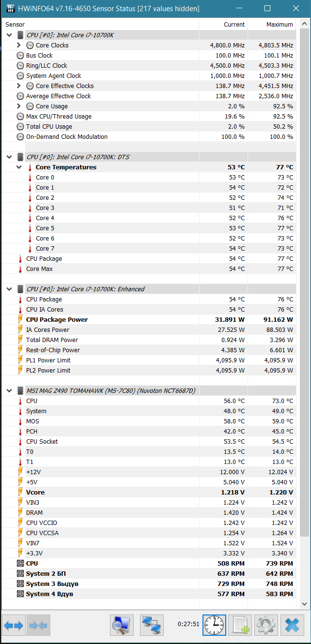The width and height of the screenshot is (311, 644).
Task: Click the expand/shrink layout arrows icon
Action: 14,626
